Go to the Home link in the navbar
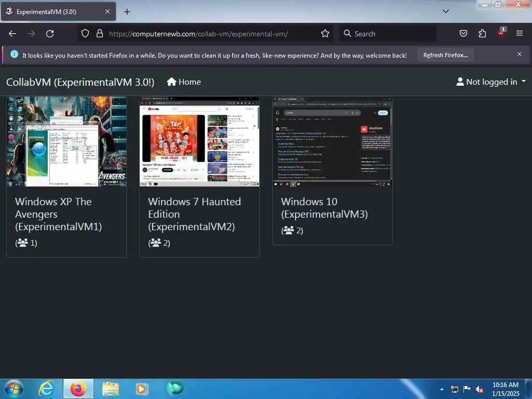Image resolution: width=532 pixels, height=399 pixels. click(183, 82)
